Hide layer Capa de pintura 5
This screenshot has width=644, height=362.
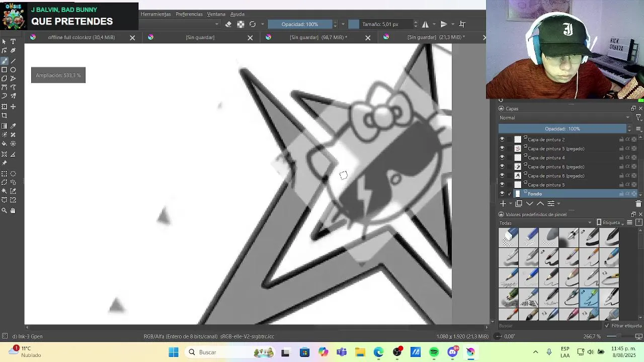click(x=502, y=185)
